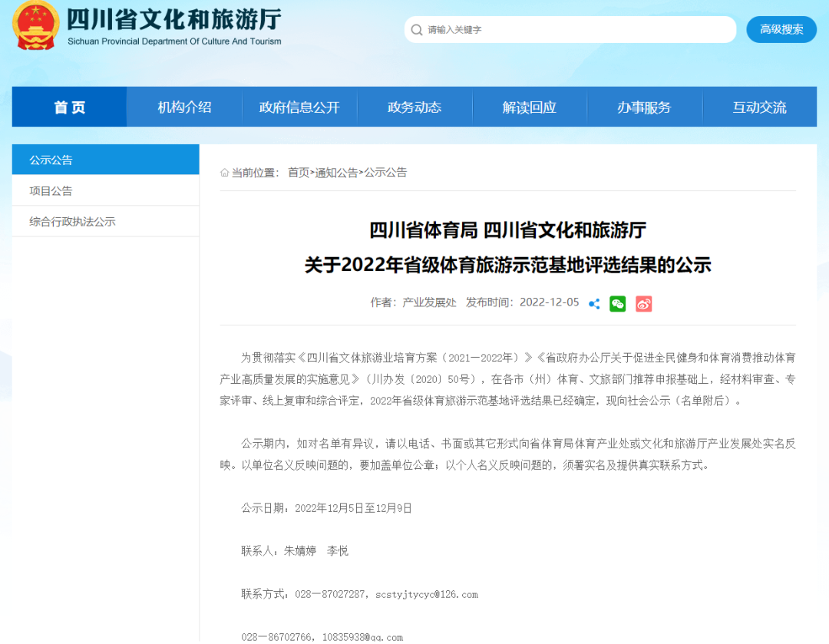Open 解读回应 navigation item
The image size is (829, 644).
[530, 107]
